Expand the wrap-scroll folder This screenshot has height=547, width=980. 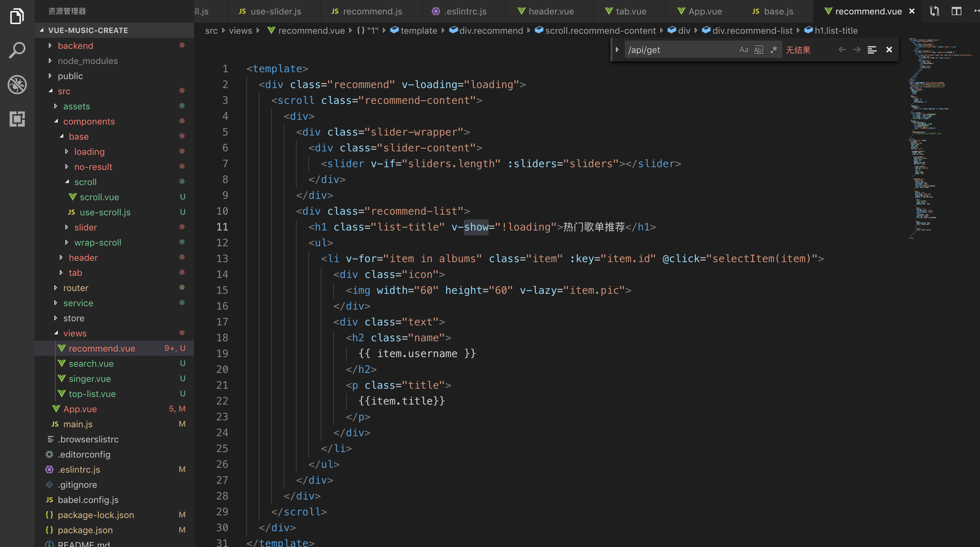tap(114, 242)
